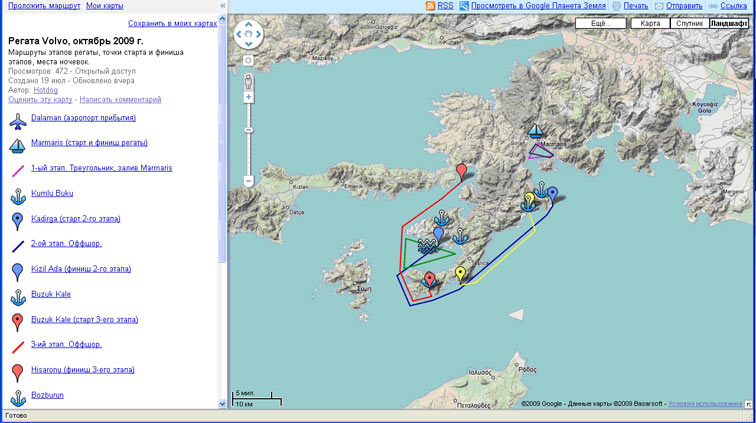The width and height of the screenshot is (756, 423).
Task: Open Просмотреть в Google Планета Земля link
Action: (539, 6)
